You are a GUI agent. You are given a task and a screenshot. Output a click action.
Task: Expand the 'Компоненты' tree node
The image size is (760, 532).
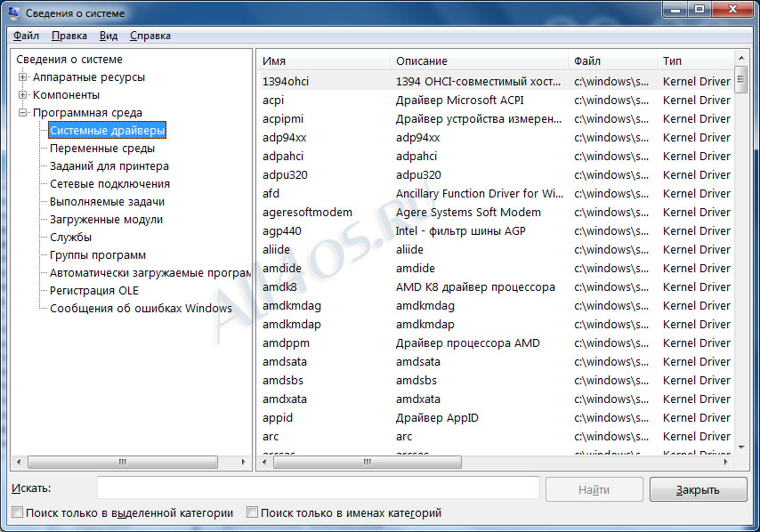point(22,95)
